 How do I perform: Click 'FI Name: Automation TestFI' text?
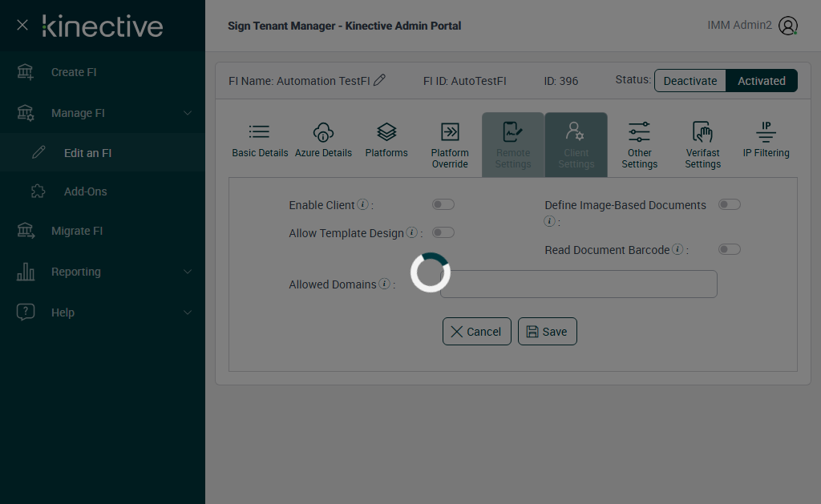[x=299, y=81]
